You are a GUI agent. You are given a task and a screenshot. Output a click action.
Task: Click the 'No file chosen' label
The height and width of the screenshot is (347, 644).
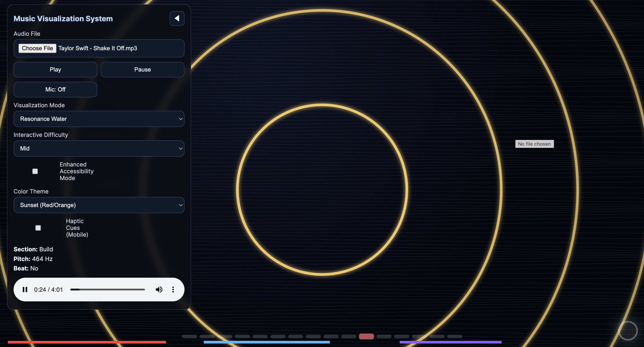(534, 144)
